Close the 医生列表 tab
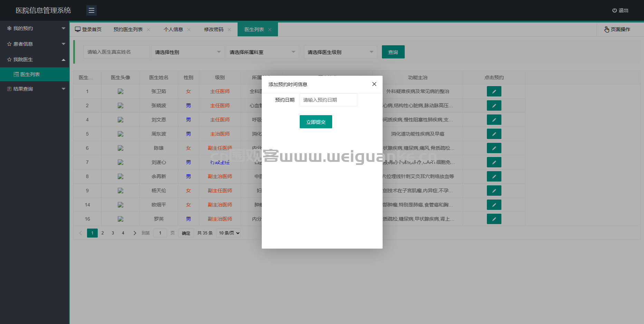Screen dimensions: 644x324 (270, 30)
